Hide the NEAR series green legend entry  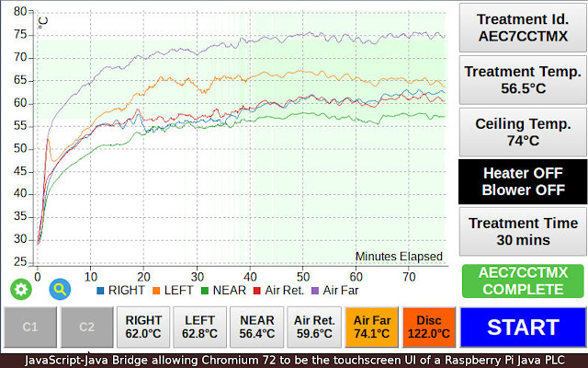tap(223, 291)
